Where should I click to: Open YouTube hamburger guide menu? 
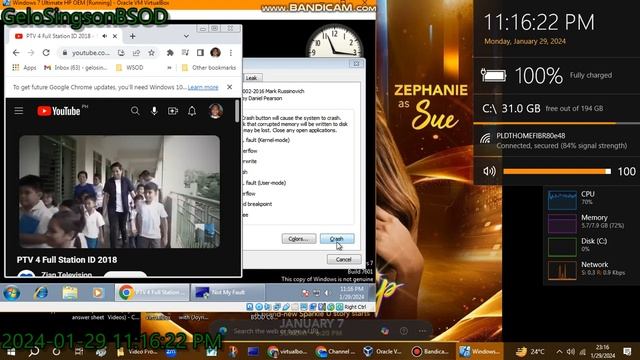19,111
